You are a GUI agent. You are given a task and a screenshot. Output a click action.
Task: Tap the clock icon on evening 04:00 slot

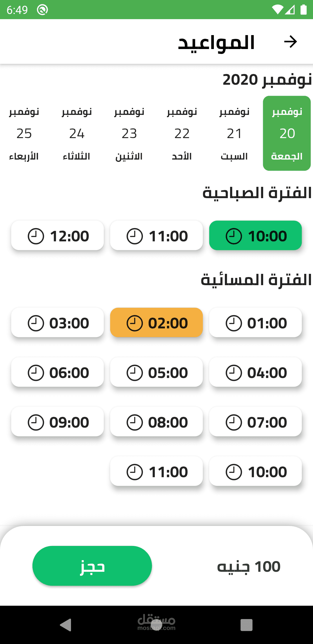pyautogui.click(x=234, y=373)
